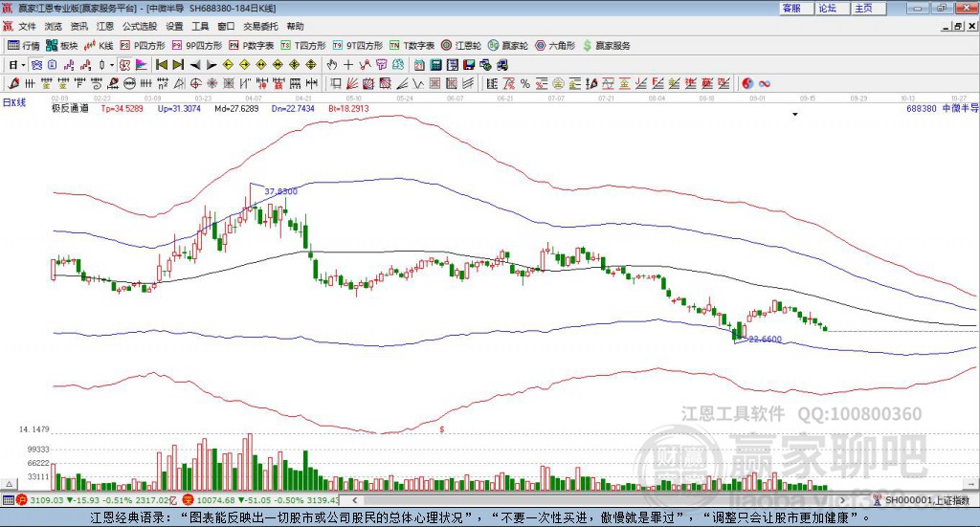Toggle the percent line drawing tool
Image resolution: width=980 pixels, height=527 pixels.
tap(525, 83)
